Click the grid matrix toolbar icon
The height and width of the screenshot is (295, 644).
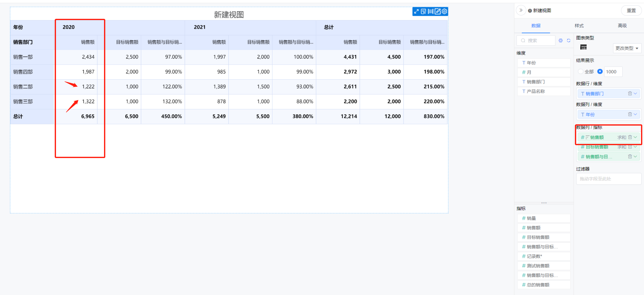pos(430,11)
